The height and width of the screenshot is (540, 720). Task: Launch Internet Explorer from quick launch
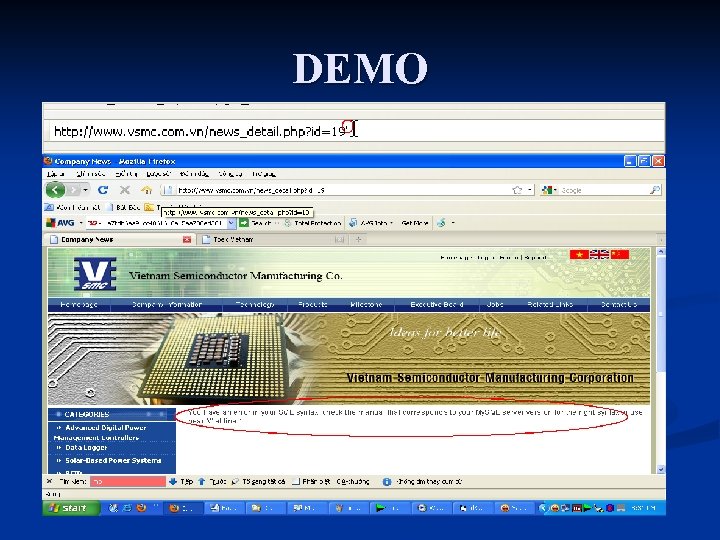(127, 508)
